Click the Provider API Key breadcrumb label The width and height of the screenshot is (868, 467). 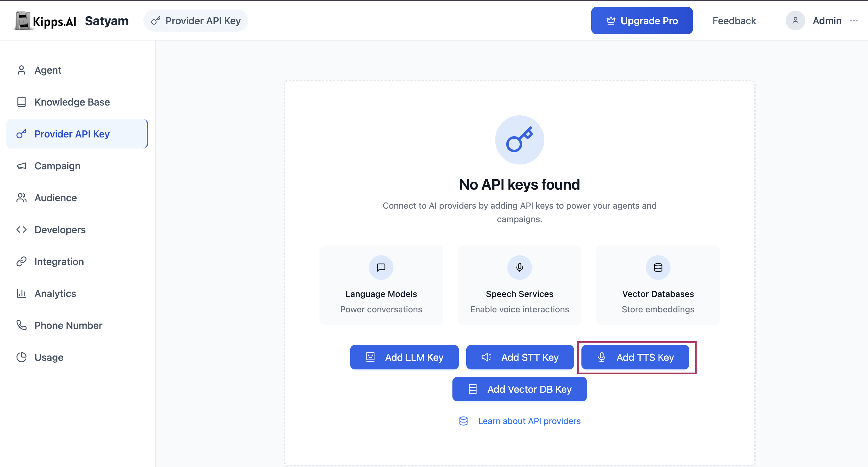pyautogui.click(x=203, y=21)
